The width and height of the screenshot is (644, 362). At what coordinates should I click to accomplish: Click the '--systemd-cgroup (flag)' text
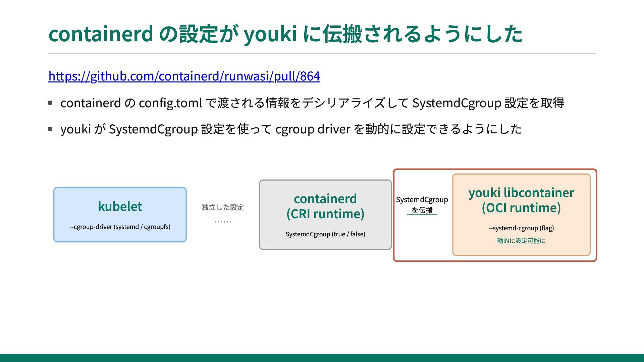click(521, 228)
